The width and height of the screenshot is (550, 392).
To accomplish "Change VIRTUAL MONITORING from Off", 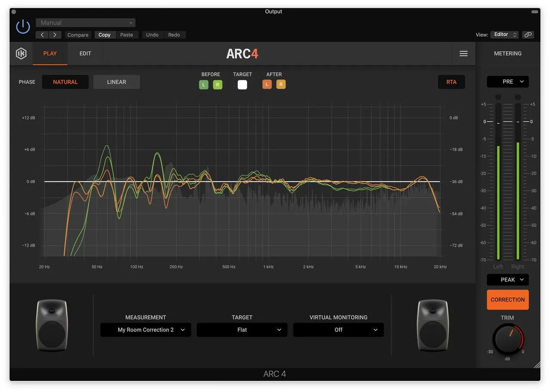I will 338,330.
